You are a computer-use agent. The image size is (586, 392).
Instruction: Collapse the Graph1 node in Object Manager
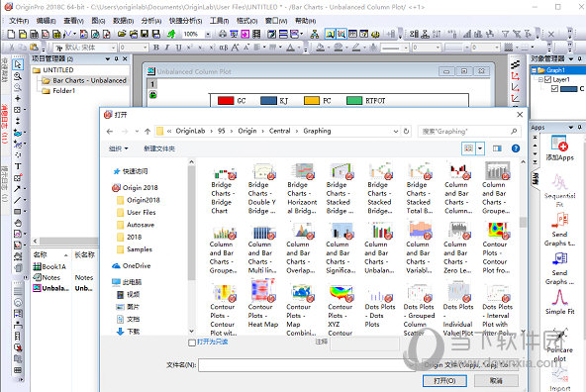tap(535, 70)
